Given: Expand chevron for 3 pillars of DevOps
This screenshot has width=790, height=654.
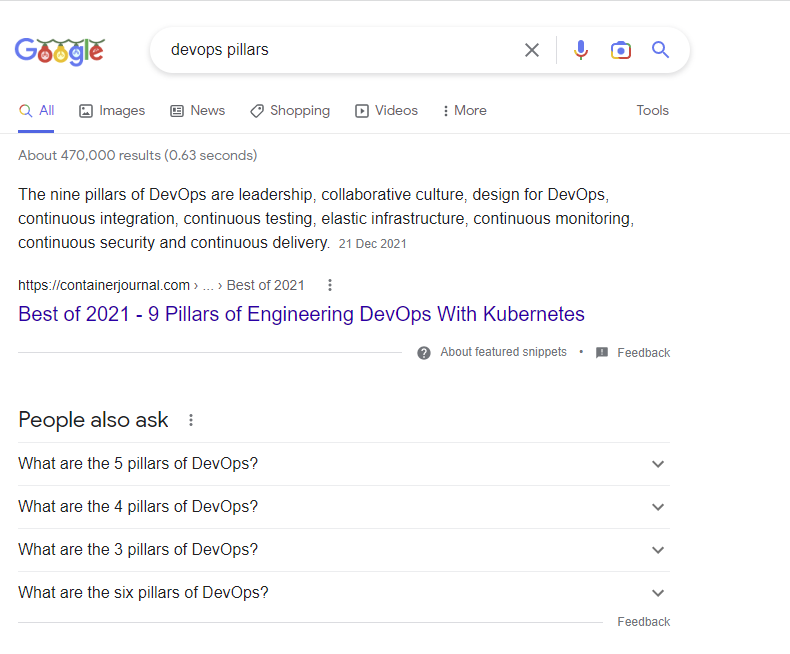Looking at the screenshot, I should coord(657,550).
